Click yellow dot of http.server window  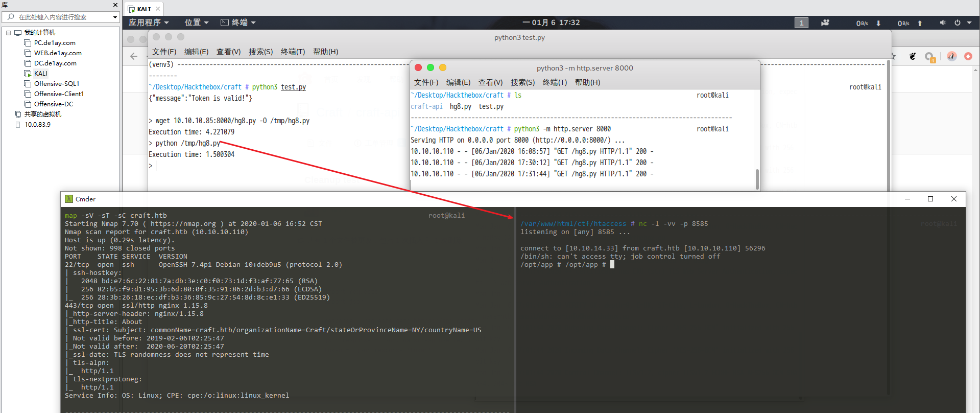tap(443, 67)
